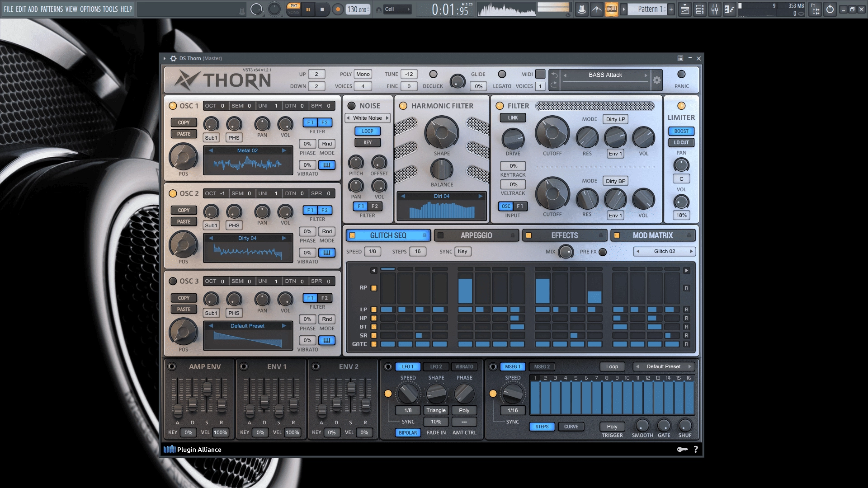Shift glitch sequence left with arrow
The height and width of the screenshot is (488, 868).
pos(373,271)
